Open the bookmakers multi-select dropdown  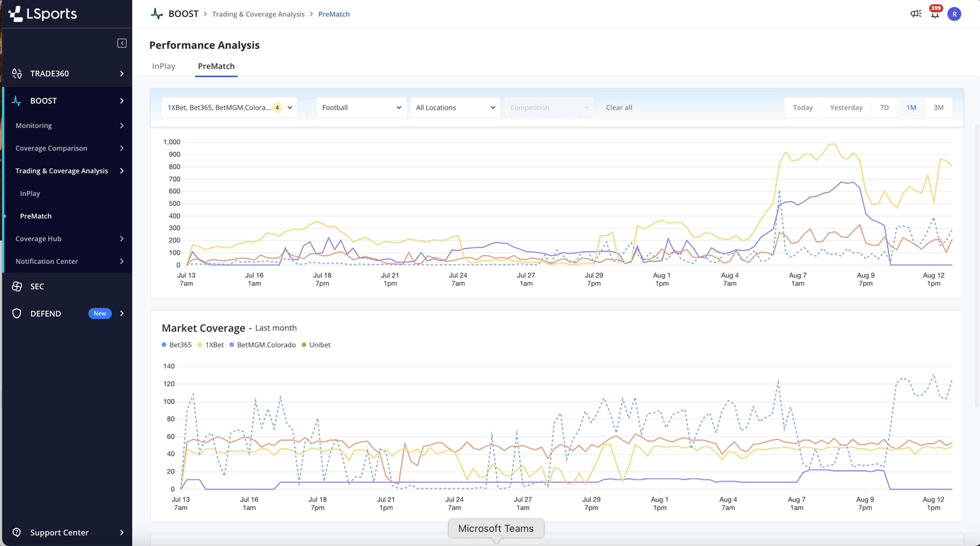[x=229, y=108]
